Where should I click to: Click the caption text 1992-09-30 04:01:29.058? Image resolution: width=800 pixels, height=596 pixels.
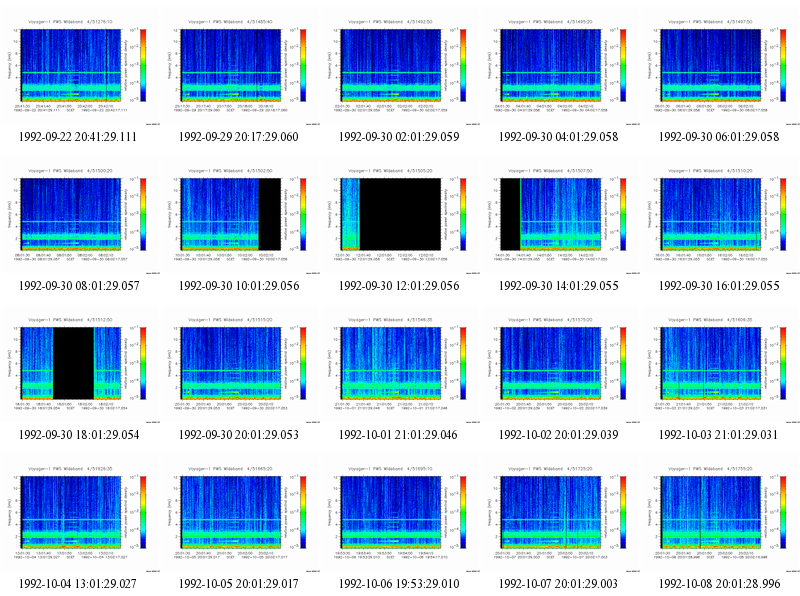(x=558, y=137)
